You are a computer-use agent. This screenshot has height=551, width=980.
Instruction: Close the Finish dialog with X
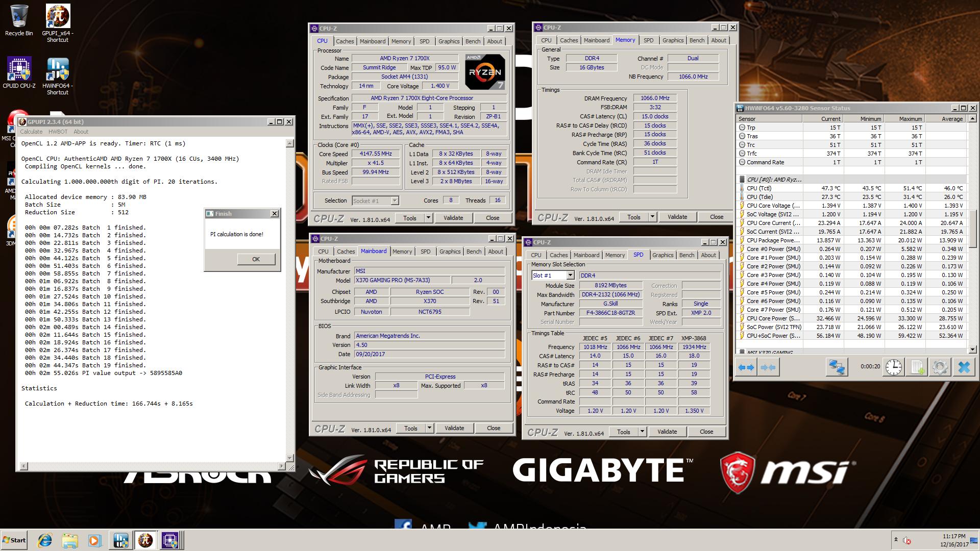point(274,214)
